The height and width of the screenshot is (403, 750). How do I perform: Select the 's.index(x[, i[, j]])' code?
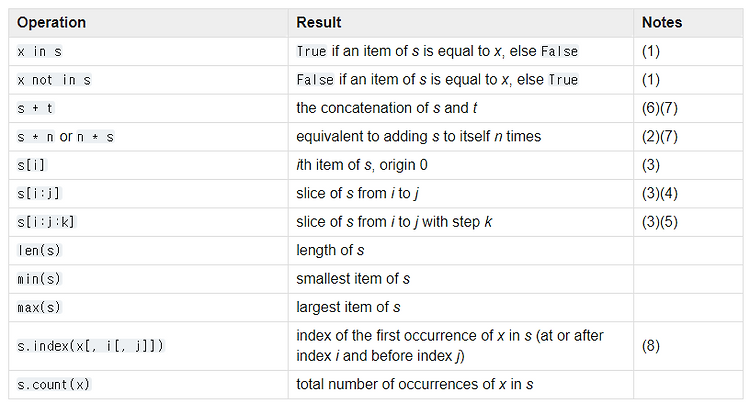[x=90, y=346]
